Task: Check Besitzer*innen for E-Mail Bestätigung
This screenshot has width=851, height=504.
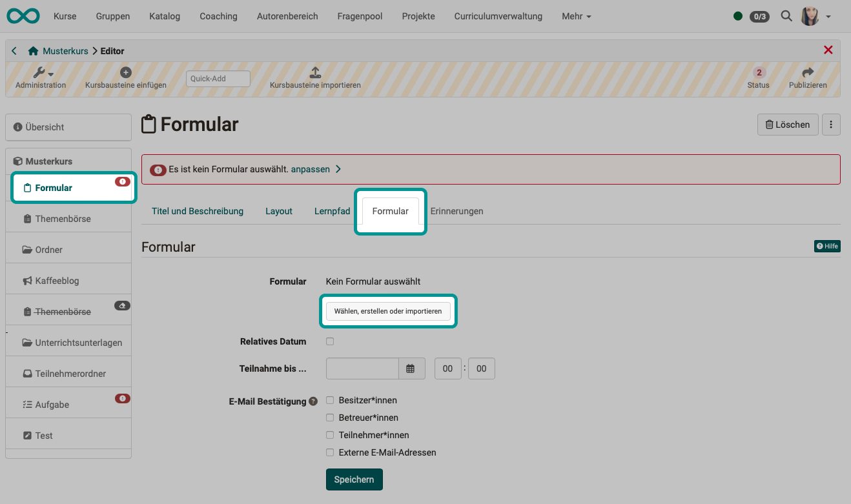Action: (330, 400)
